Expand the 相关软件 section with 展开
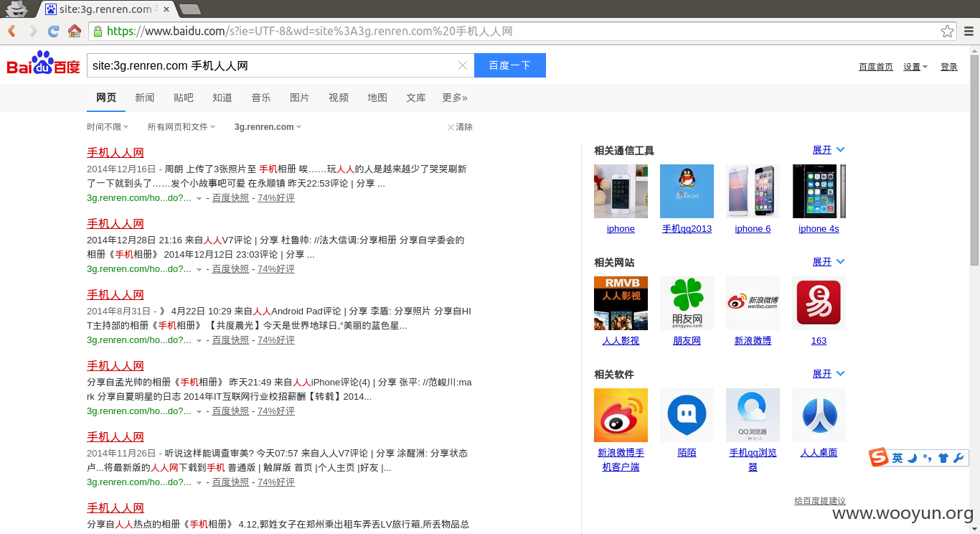The width and height of the screenshot is (980, 534). click(x=829, y=374)
